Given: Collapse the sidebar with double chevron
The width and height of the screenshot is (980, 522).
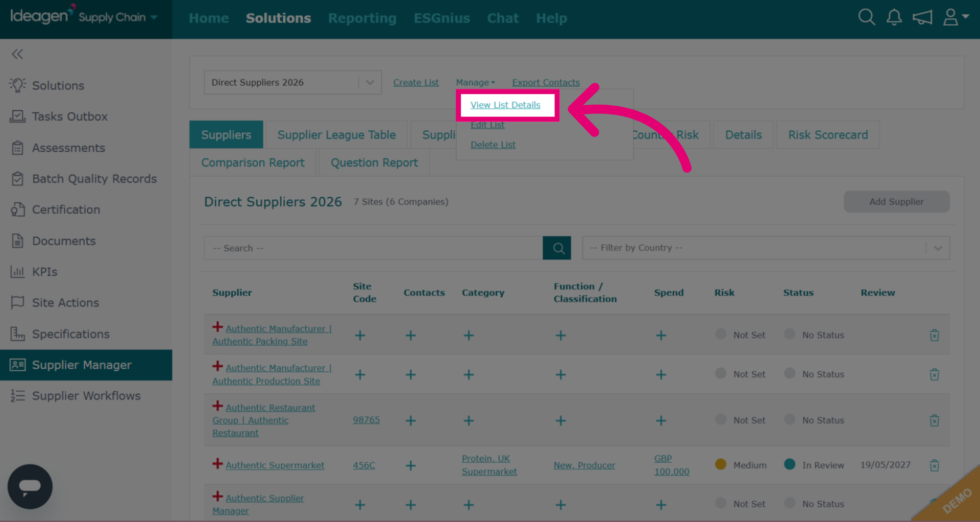Looking at the screenshot, I should (17, 54).
